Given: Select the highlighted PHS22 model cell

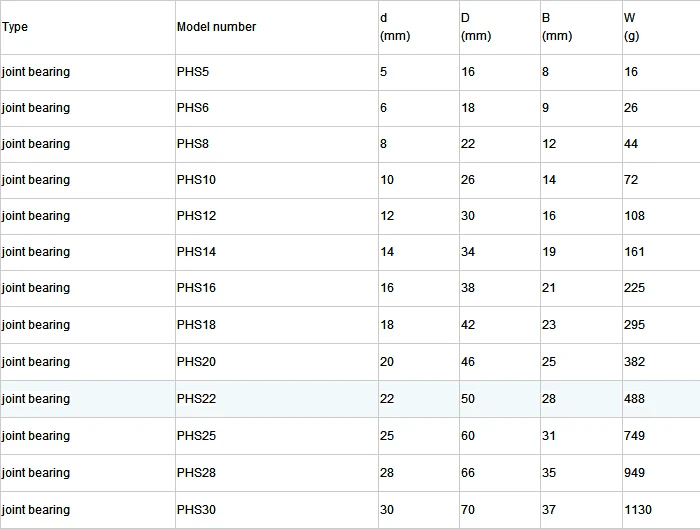Looking at the screenshot, I should coord(196,399).
